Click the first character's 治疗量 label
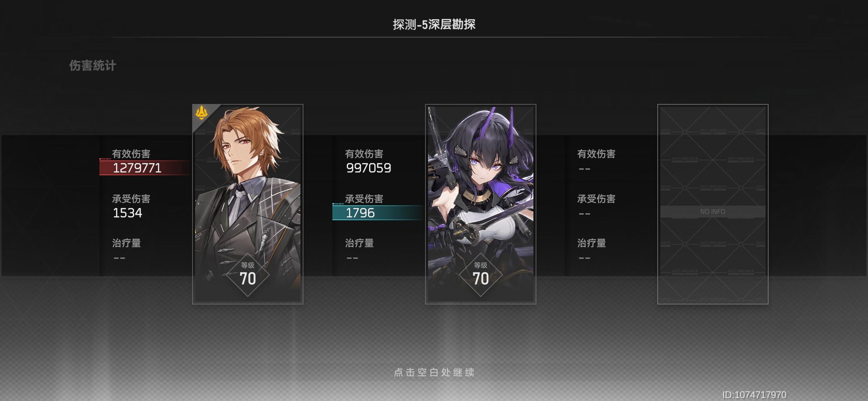Image resolution: width=868 pixels, height=401 pixels. pyautogui.click(x=126, y=243)
